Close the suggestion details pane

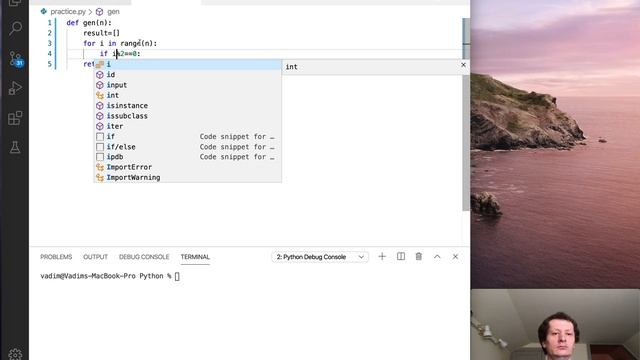(x=463, y=64)
